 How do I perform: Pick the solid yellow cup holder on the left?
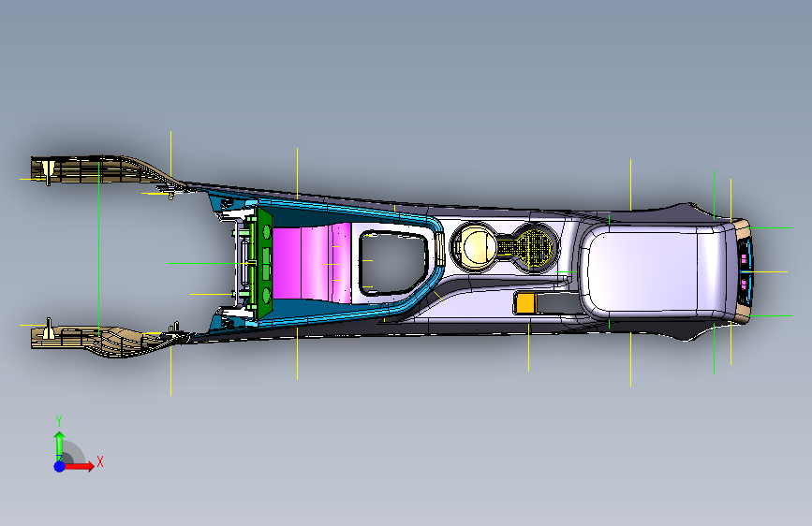[476, 246]
